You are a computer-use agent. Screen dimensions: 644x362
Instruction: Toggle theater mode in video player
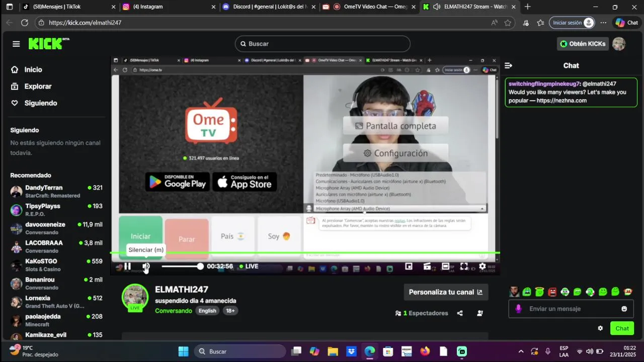(x=445, y=266)
